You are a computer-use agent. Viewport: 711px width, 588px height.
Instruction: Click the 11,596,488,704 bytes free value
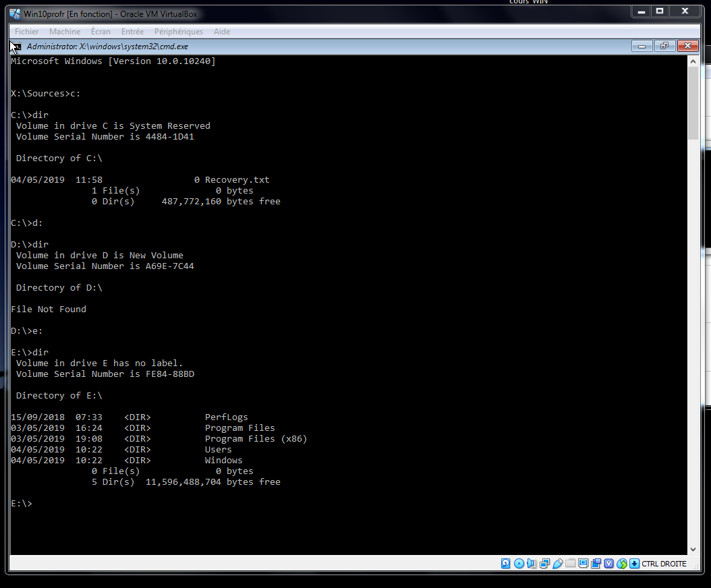213,482
